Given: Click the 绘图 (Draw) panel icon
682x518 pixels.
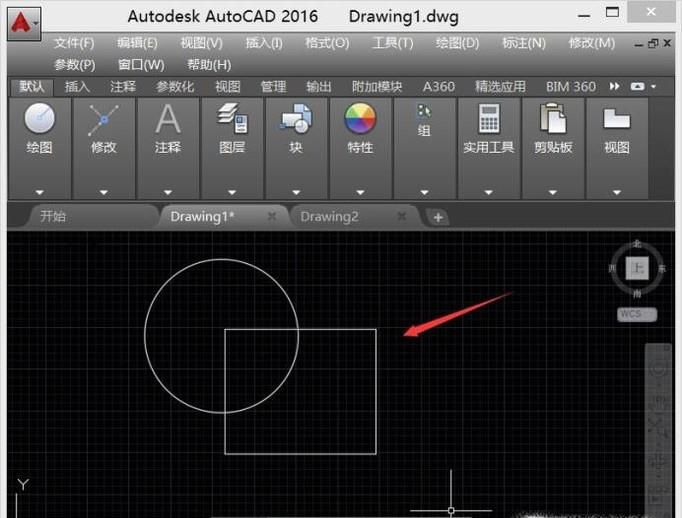Looking at the screenshot, I should point(40,120).
